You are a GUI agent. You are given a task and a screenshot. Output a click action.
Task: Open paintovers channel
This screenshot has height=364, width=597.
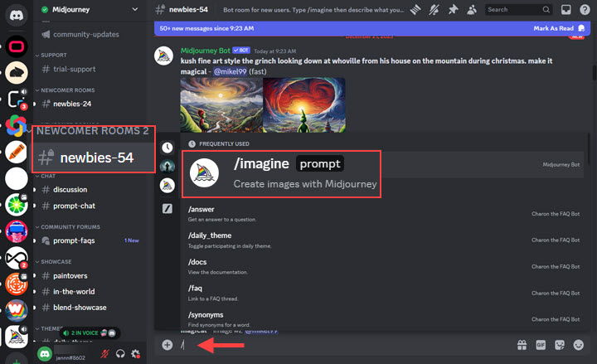pyautogui.click(x=70, y=275)
